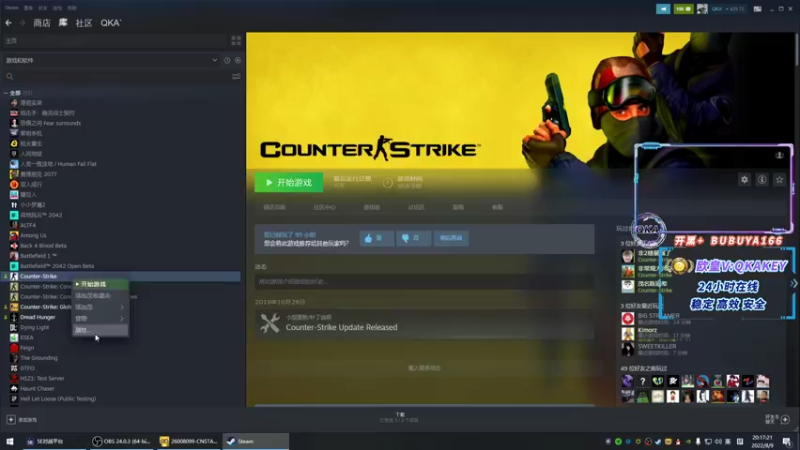Switch to Big Picture mode icon
Screen dimensions: 800x450
(757, 9)
